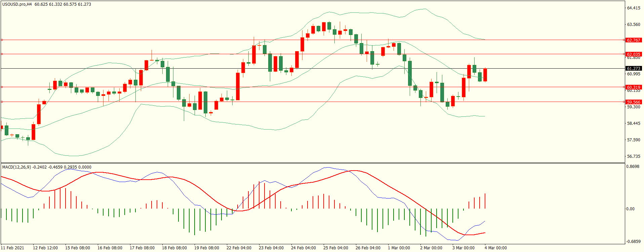Click the USOUSD.pro,H4 chart title label
Image resolution: width=644 pixels, height=252 pixels.
pyautogui.click(x=17, y=4)
